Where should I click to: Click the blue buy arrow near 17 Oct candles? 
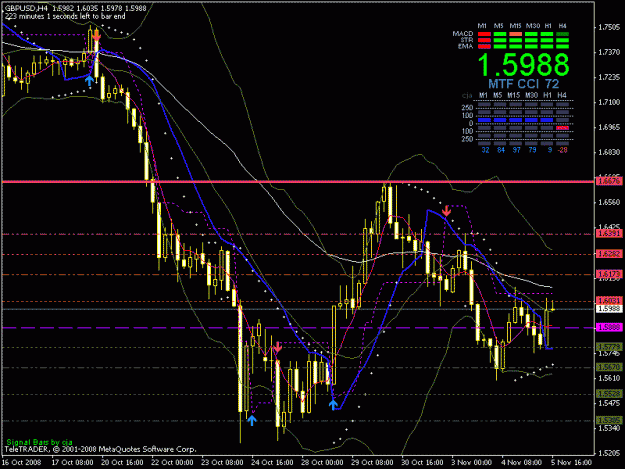pyautogui.click(x=89, y=80)
